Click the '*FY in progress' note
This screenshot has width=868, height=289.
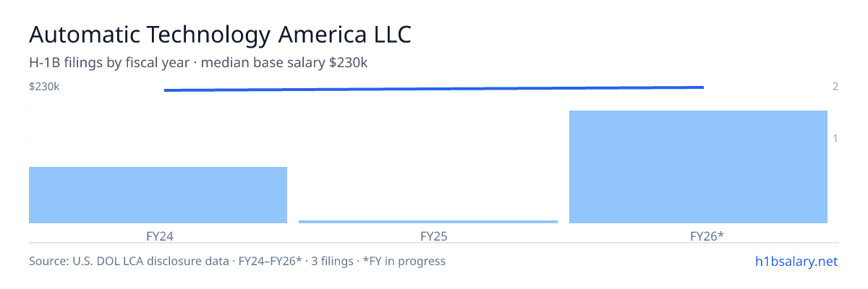pyautogui.click(x=405, y=261)
